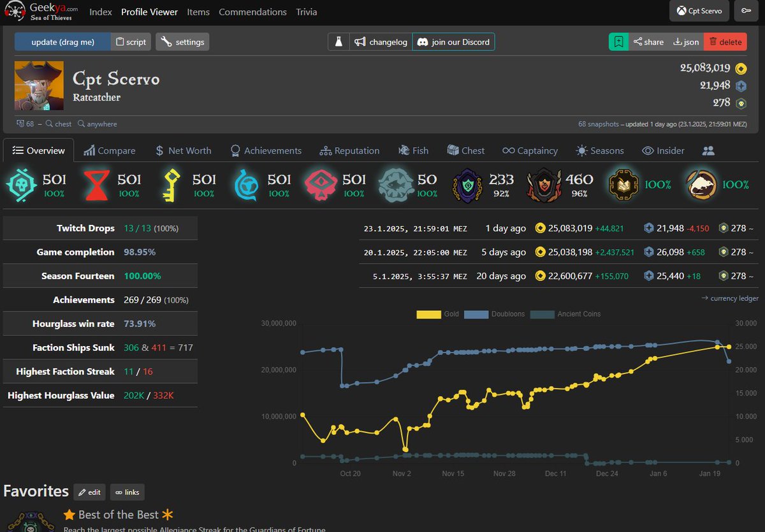The width and height of the screenshot is (765, 532).
Task: Click the Twitch Drops row label
Action: [x=85, y=228]
